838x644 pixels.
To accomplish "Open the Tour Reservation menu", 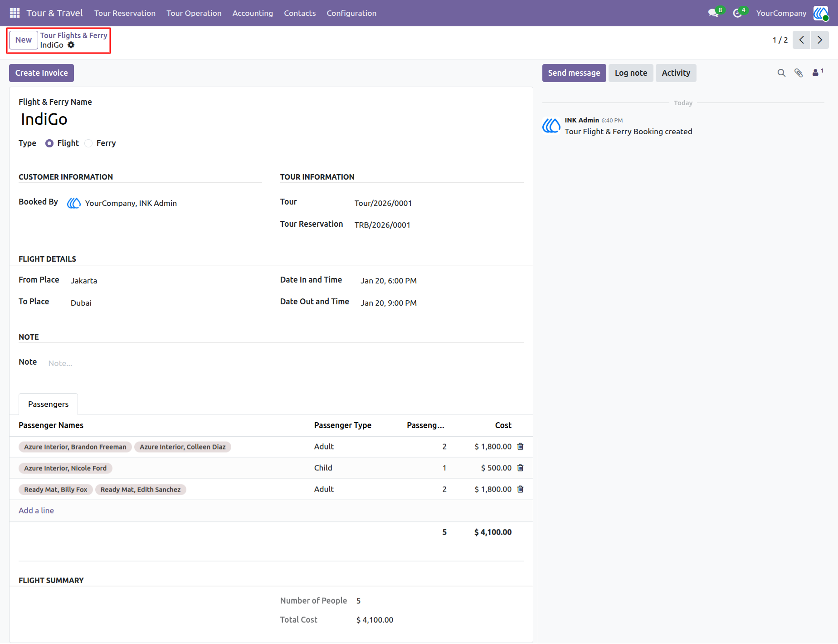I will (x=125, y=13).
